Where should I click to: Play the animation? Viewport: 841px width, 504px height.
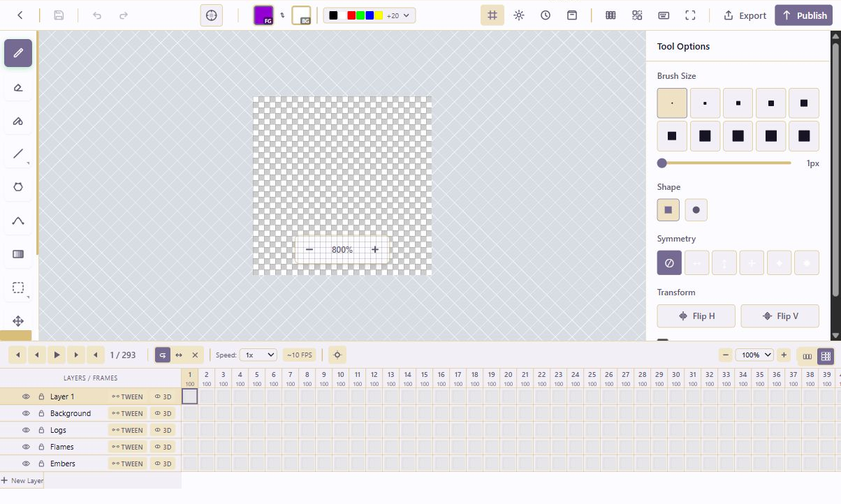57,355
